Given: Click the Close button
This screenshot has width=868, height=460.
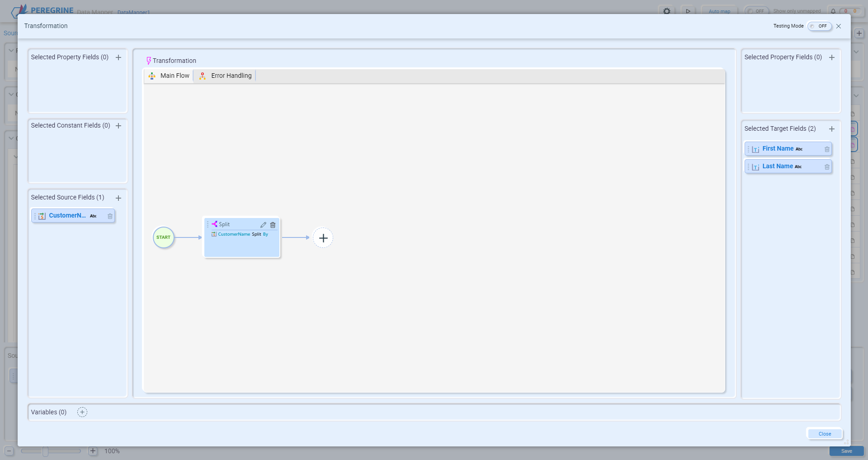Looking at the screenshot, I should point(825,434).
